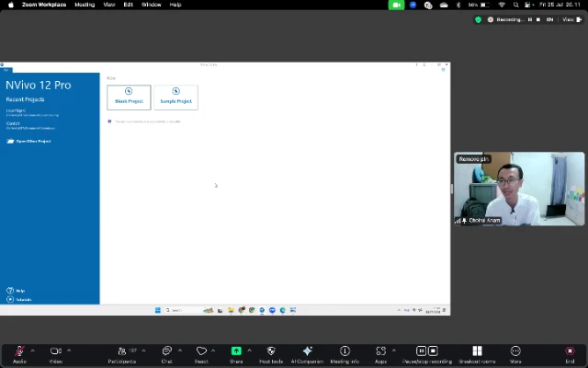
Task: Expand Chat options arrow
Action: pyautogui.click(x=180, y=351)
